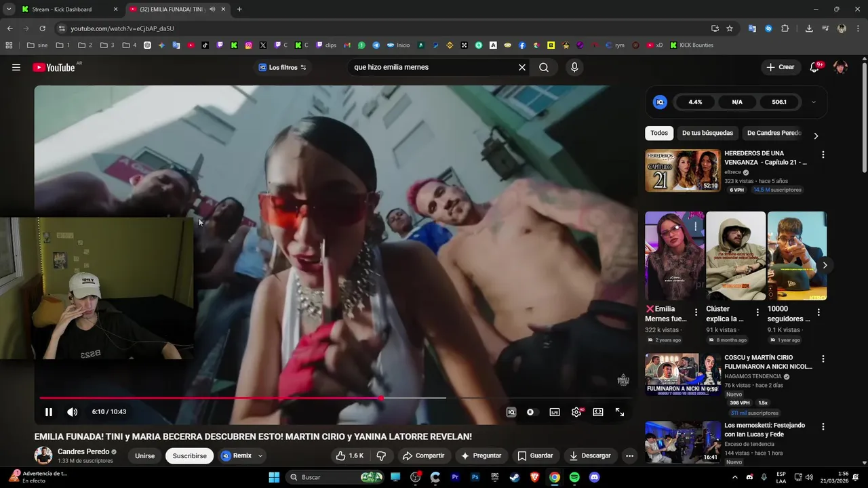Pause the video with the player button
Image resolution: width=868 pixels, height=488 pixels.
click(x=49, y=412)
